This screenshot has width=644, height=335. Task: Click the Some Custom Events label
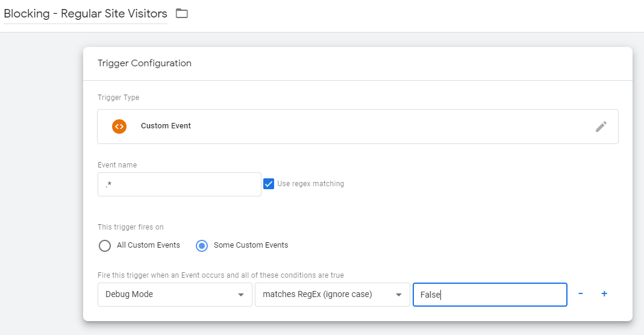(x=251, y=245)
